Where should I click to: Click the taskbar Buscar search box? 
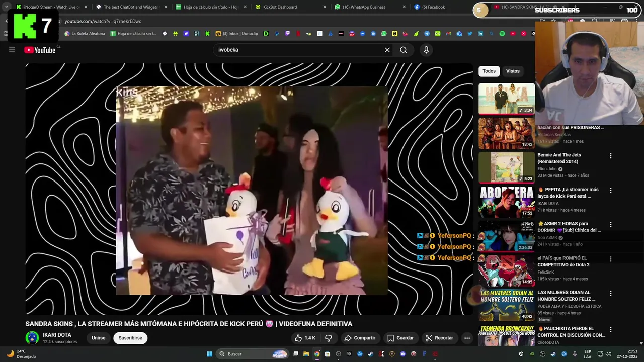pos(253,354)
